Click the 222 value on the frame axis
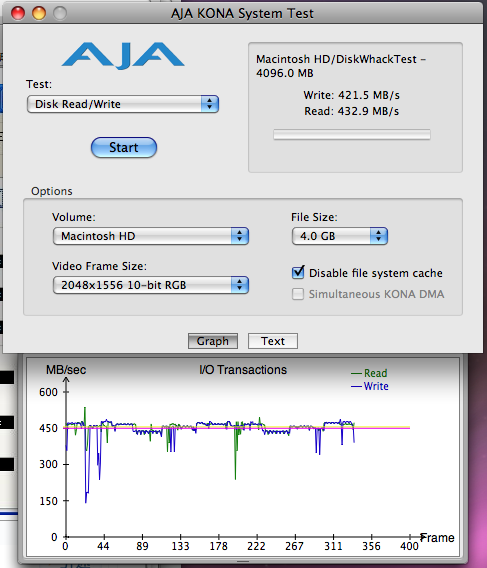The height and width of the screenshot is (568, 487). [x=256, y=546]
